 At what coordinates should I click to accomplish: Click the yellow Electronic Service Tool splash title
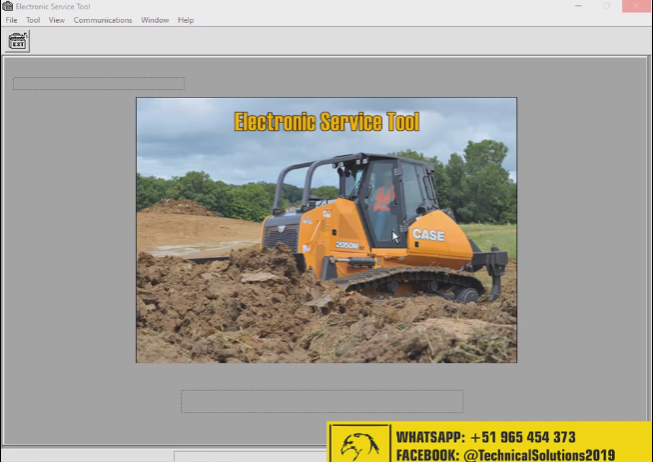327,122
